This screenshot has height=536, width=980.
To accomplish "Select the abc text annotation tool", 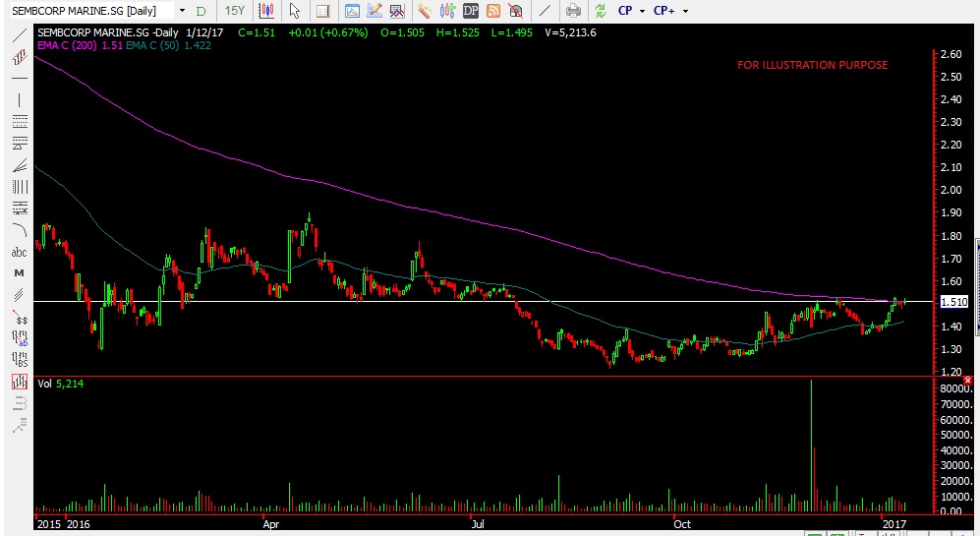I will 20,252.
